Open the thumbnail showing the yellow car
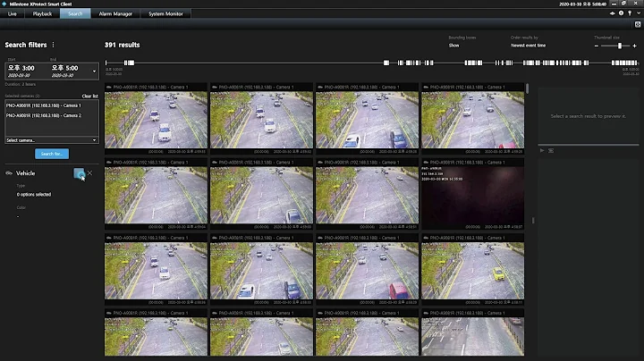The width and height of the screenshot is (644, 361). click(473, 271)
